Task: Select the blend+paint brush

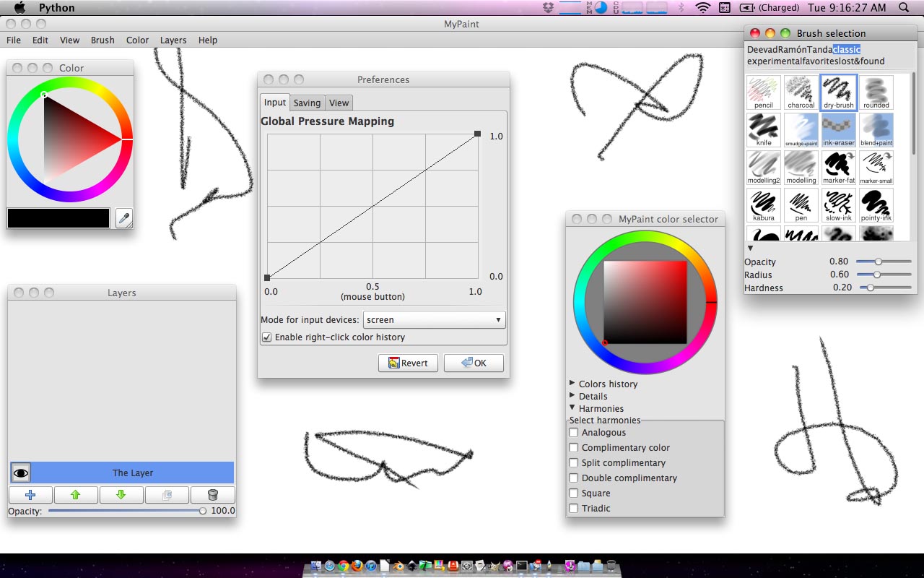Action: [x=876, y=130]
